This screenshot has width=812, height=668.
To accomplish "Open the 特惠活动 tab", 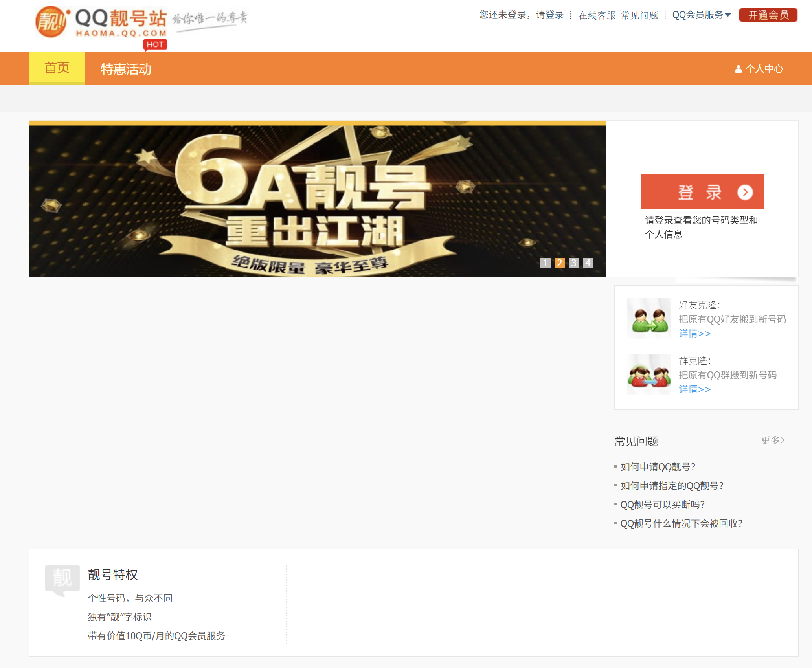I will tap(126, 69).
